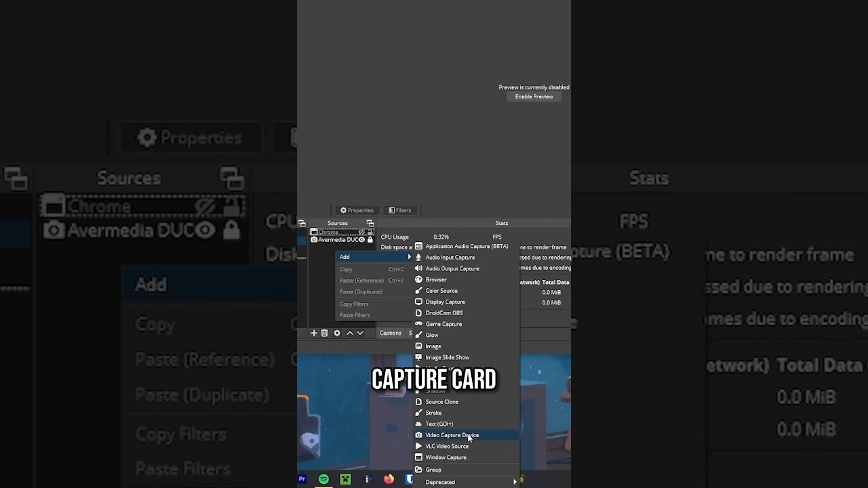Add a Browser source
Viewport: 868px width, 488px height.
pos(467,280)
